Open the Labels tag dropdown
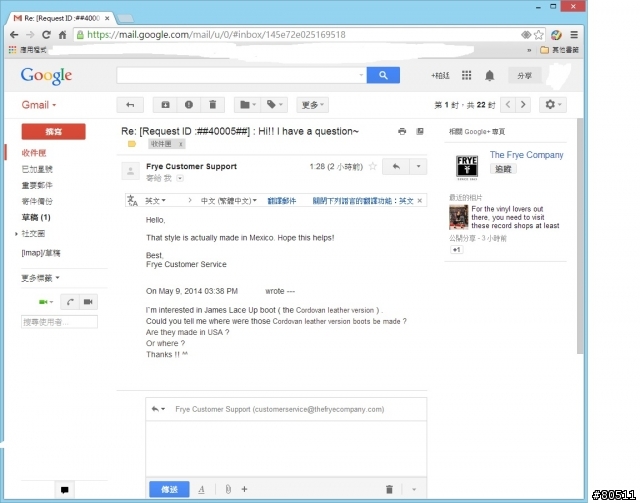 (274, 105)
